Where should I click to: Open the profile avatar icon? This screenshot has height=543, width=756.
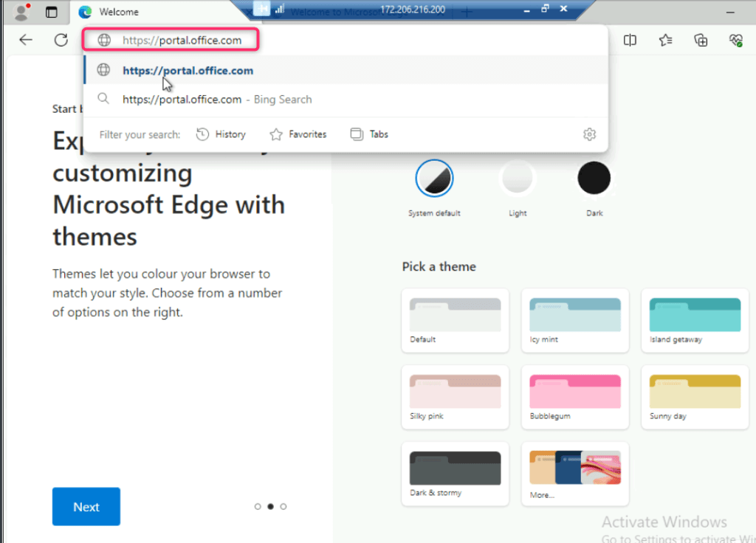click(x=21, y=12)
